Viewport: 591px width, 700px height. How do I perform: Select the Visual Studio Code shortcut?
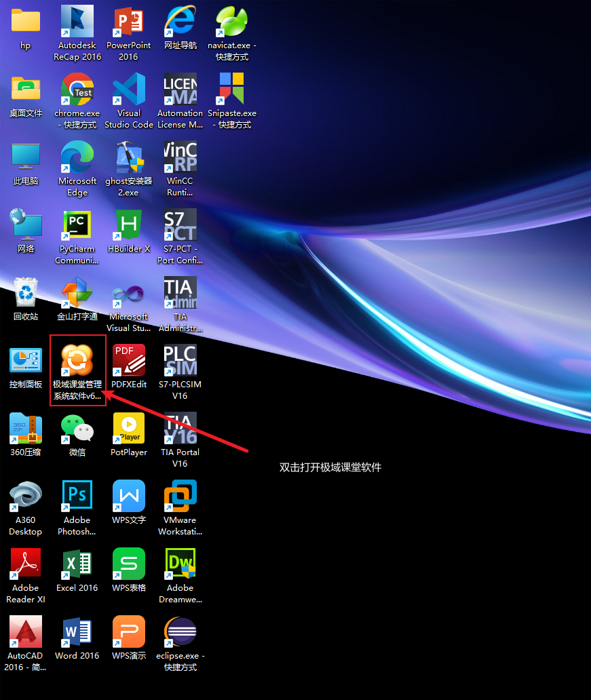click(x=128, y=90)
